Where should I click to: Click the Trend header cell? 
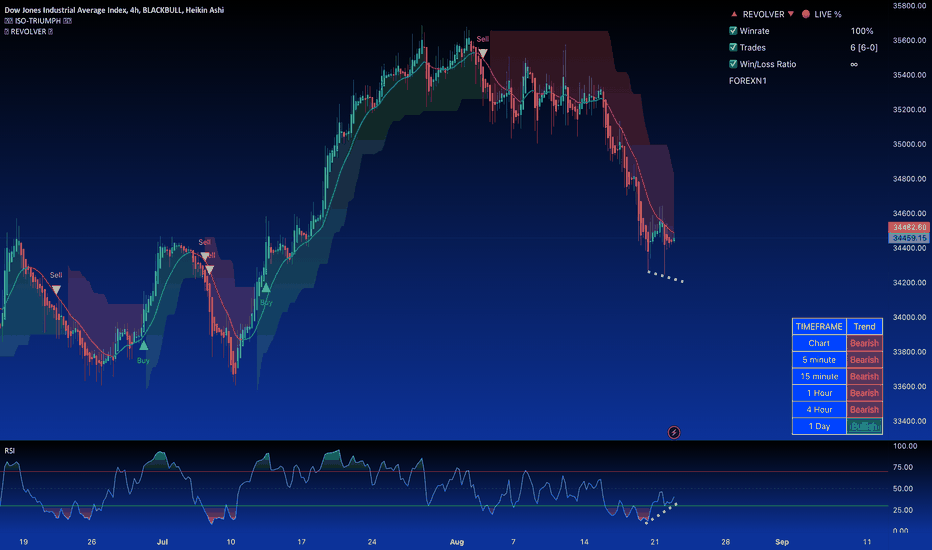coord(864,326)
